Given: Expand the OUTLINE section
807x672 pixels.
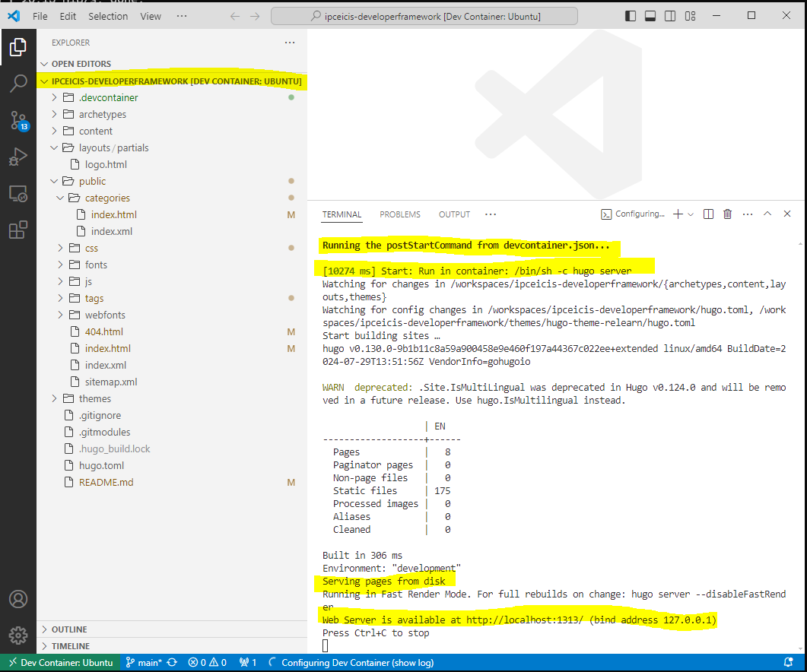Looking at the screenshot, I should 69,629.
